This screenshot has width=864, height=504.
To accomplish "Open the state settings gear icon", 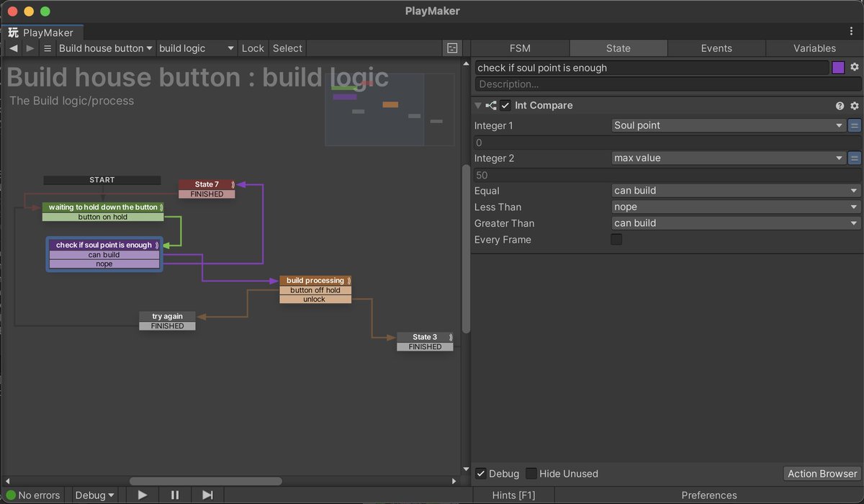I will pyautogui.click(x=855, y=67).
